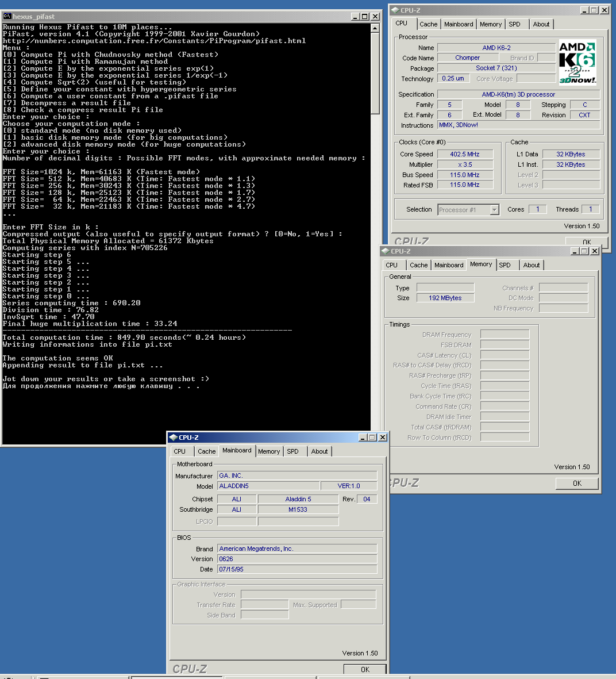616x679 pixels.
Task: Click the AMD K6-2 3DNow! logo image
Action: 577,62
